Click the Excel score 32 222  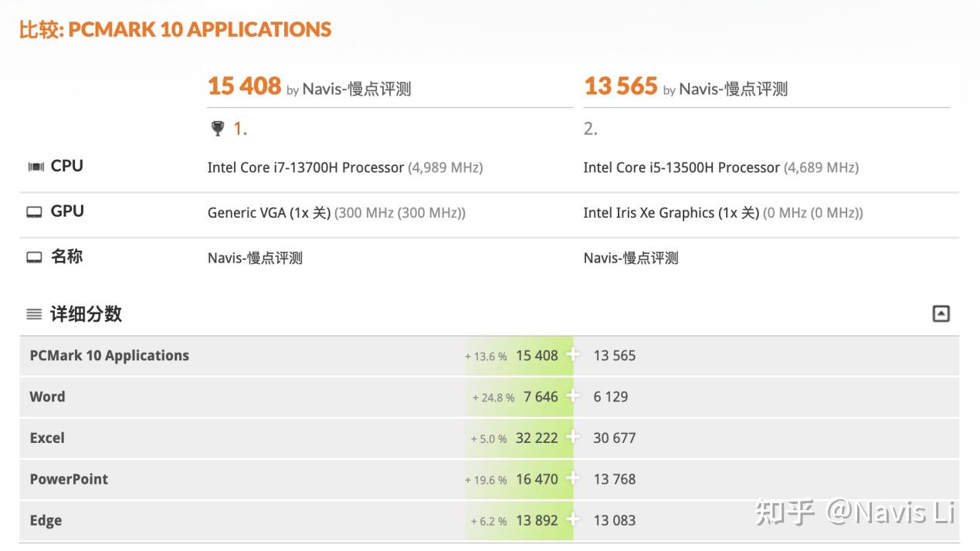[x=537, y=438]
